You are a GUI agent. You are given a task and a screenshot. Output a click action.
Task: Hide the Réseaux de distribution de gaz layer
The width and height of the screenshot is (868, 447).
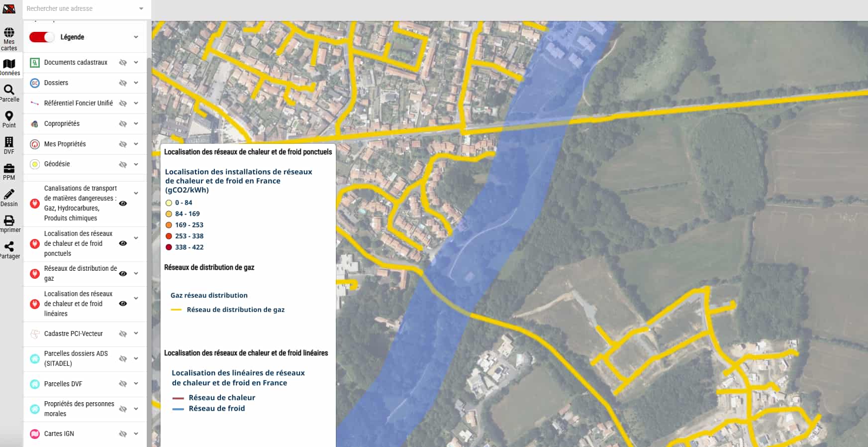pos(123,273)
